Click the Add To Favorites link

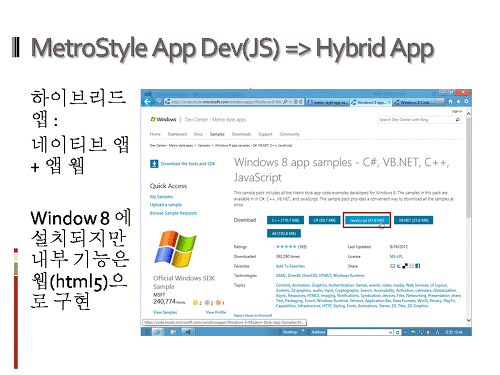coord(290,266)
